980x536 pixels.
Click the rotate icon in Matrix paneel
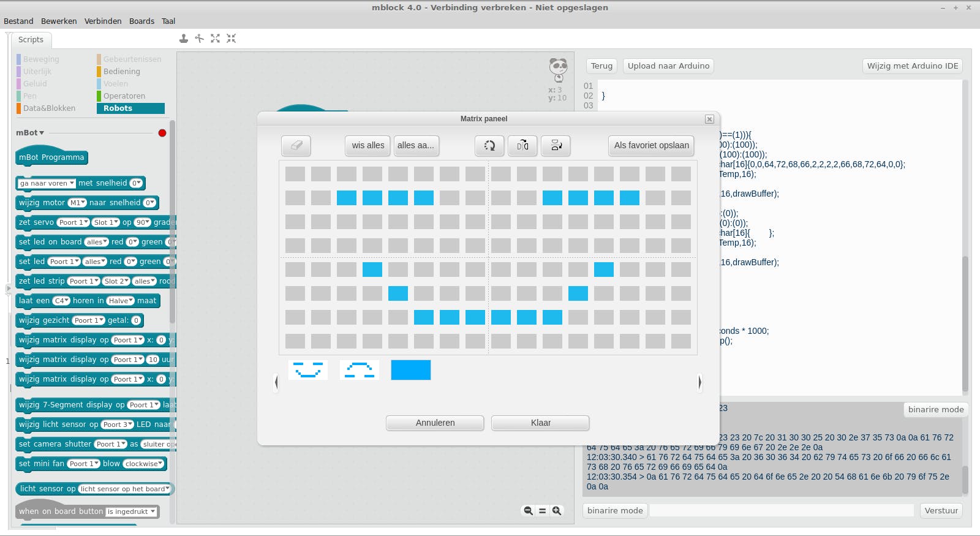(489, 146)
